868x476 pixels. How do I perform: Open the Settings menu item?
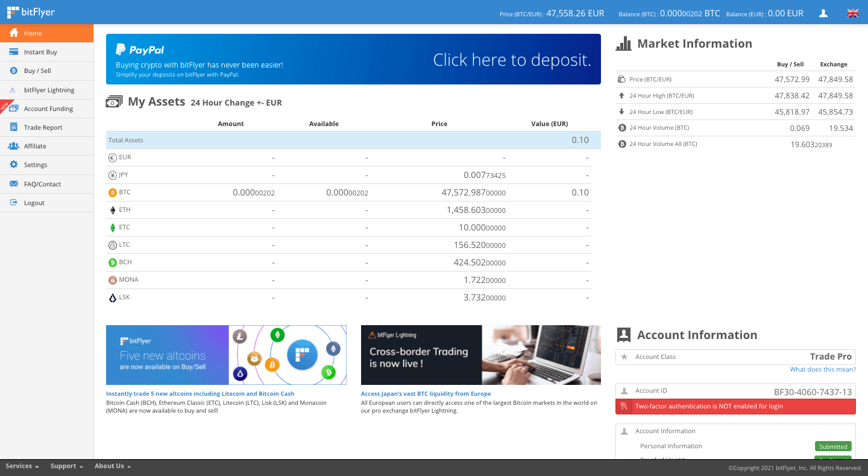[47, 165]
